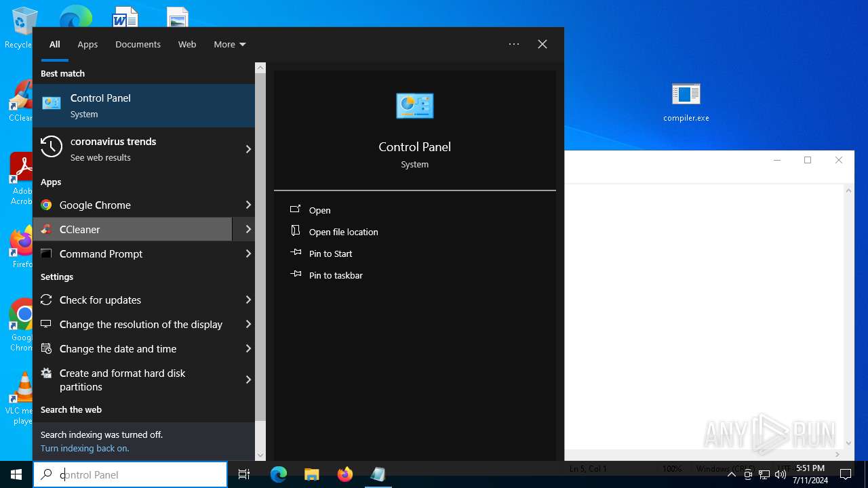Click the Pin to taskbar pin icon

pyautogui.click(x=296, y=274)
